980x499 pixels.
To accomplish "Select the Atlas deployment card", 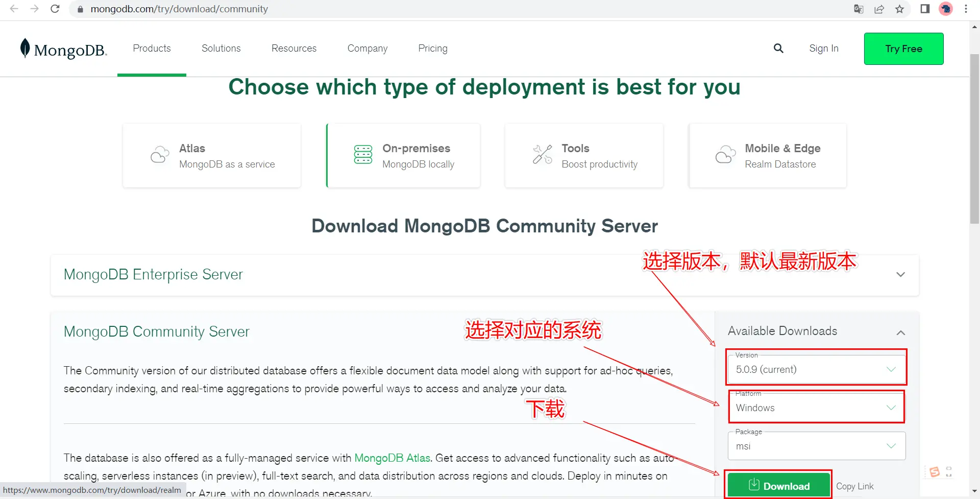I will tap(212, 155).
